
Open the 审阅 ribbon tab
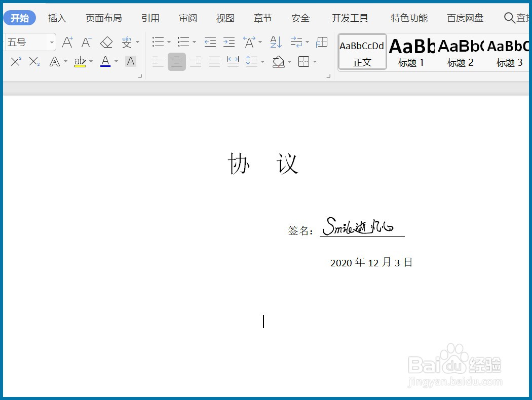coord(187,18)
